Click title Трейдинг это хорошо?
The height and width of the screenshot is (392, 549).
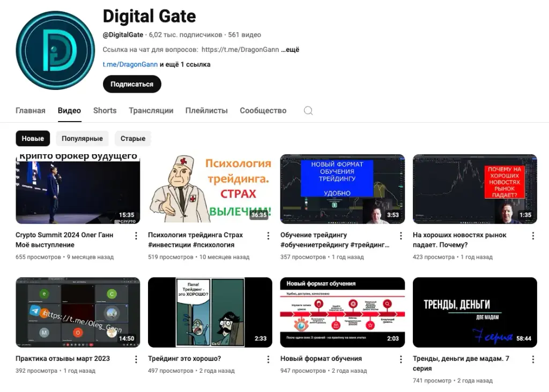(184, 358)
